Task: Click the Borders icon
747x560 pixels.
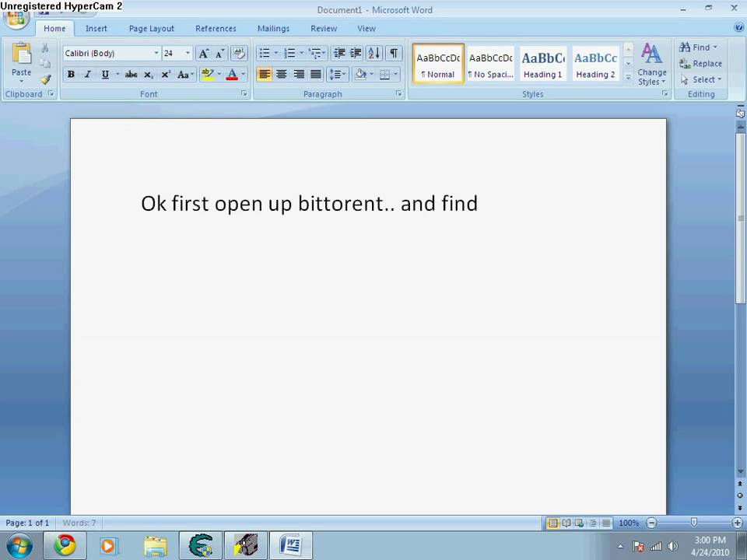Action: tap(385, 75)
